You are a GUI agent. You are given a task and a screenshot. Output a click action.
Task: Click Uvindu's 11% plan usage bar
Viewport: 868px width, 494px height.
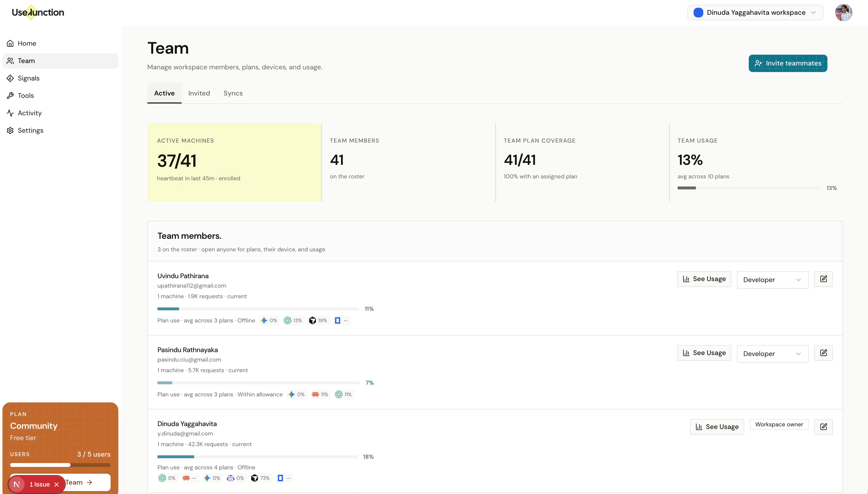(x=258, y=309)
